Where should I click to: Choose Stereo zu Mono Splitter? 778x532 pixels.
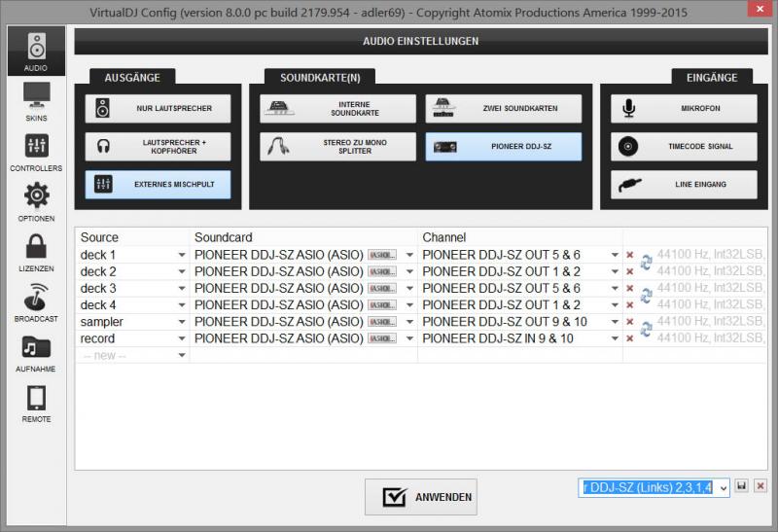337,147
